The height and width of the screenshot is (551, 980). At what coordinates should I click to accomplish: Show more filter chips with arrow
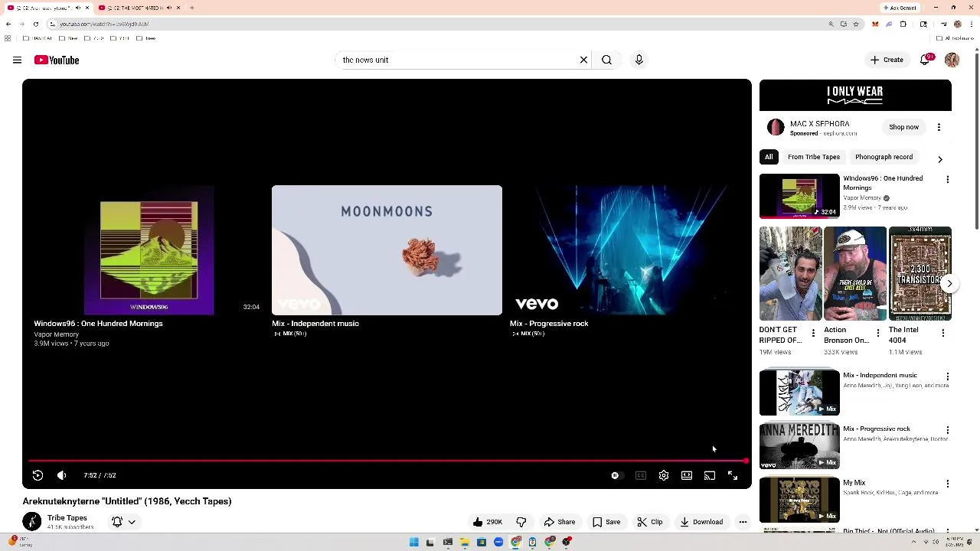pos(940,159)
